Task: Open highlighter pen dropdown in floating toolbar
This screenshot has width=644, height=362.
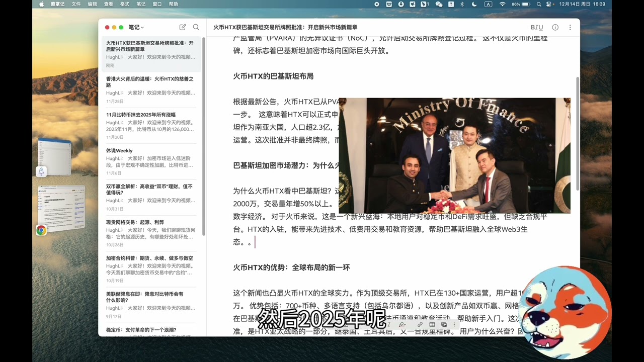Action: point(403,324)
